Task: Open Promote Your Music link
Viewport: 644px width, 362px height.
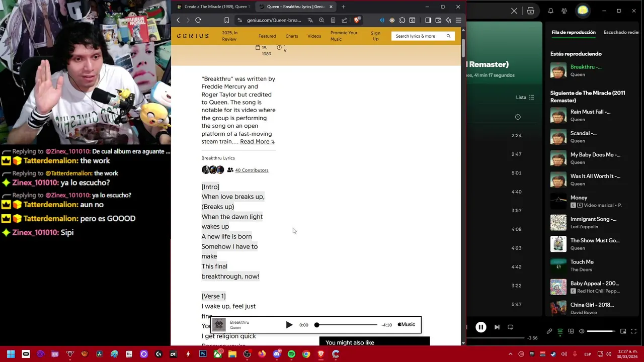Action: [x=344, y=36]
